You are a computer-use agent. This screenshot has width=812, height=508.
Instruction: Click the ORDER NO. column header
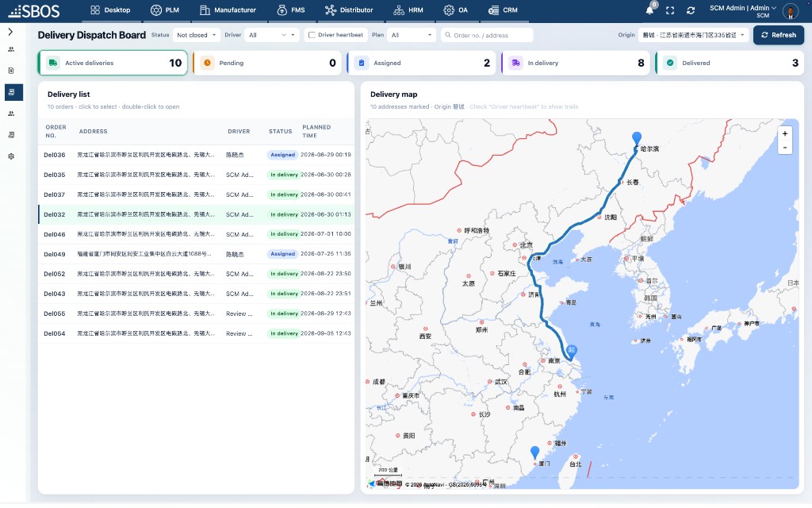click(x=56, y=131)
